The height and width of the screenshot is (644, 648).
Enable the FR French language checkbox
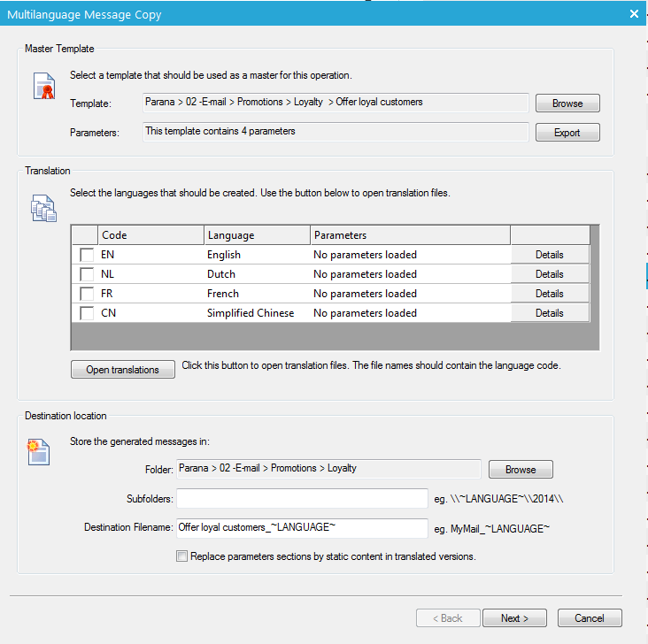(x=86, y=294)
